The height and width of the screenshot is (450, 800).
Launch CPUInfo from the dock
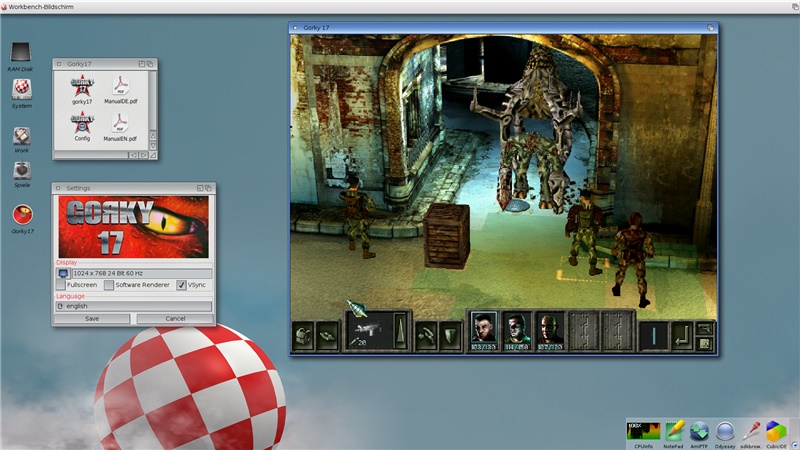coord(643,434)
